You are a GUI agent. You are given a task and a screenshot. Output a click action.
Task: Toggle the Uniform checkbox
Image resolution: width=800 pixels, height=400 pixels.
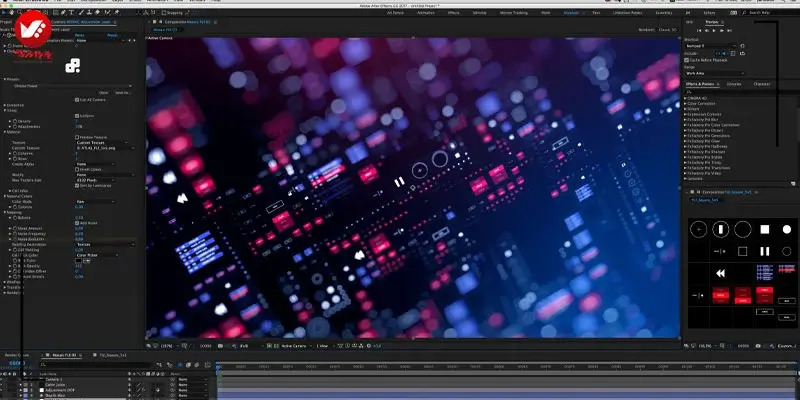(x=77, y=116)
